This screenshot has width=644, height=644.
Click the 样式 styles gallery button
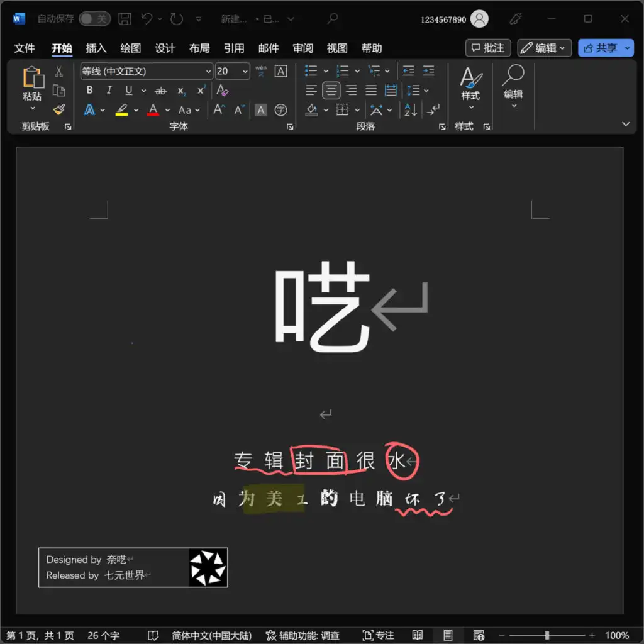click(x=470, y=87)
